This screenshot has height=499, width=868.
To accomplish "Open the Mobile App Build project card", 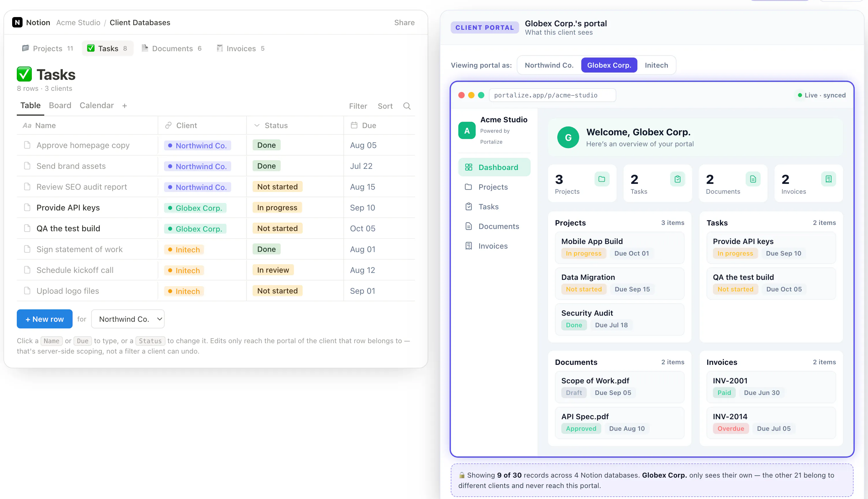I will point(619,248).
